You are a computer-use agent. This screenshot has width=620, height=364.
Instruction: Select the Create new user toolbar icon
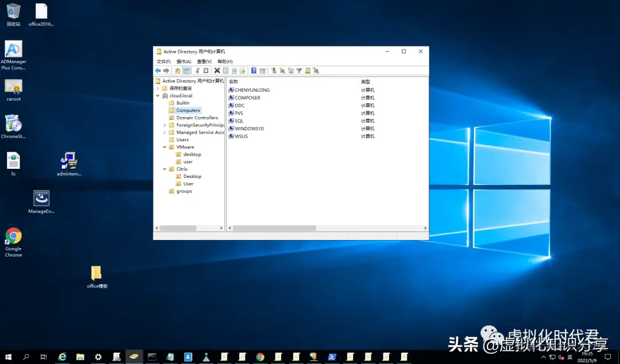(x=273, y=70)
